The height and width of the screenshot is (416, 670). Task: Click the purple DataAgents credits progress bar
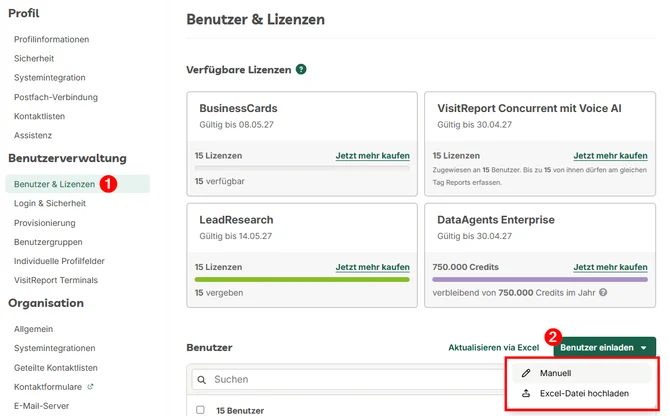(540, 279)
